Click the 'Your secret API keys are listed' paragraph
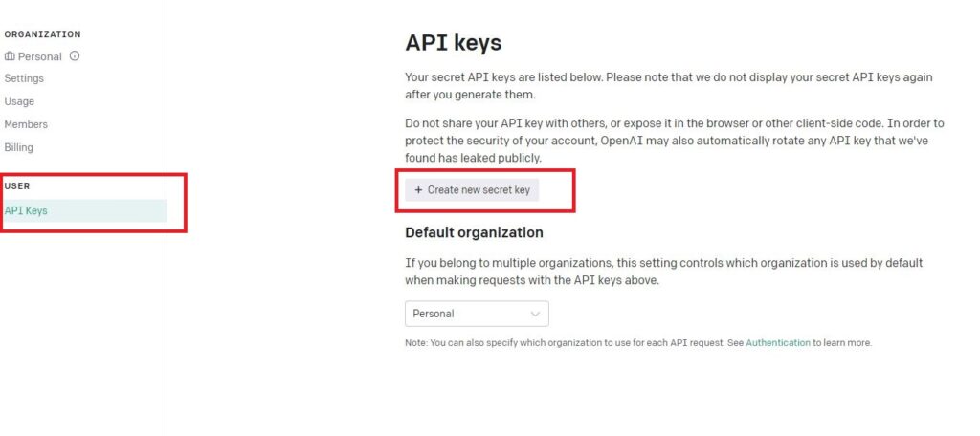Screen dimensions: 980x436 [669, 86]
